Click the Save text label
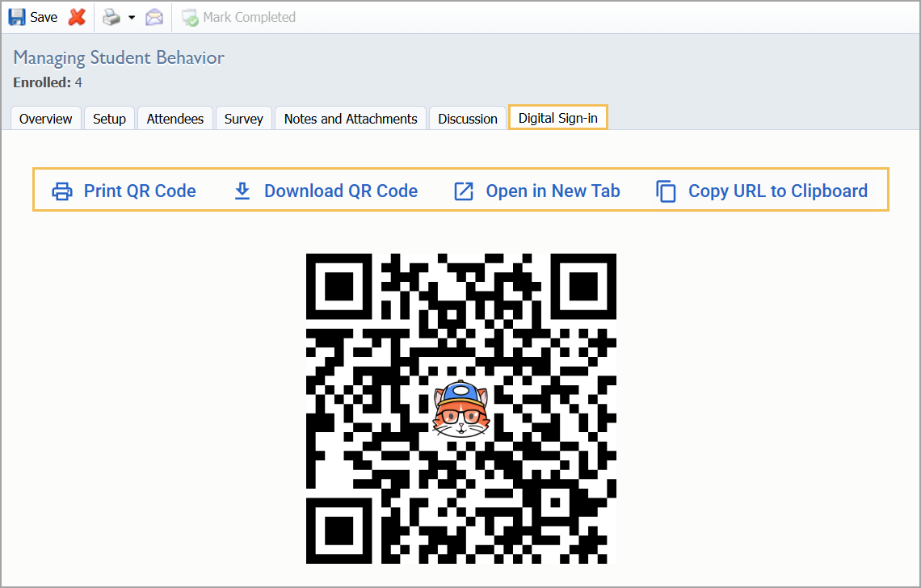The height and width of the screenshot is (588, 921). pyautogui.click(x=44, y=18)
